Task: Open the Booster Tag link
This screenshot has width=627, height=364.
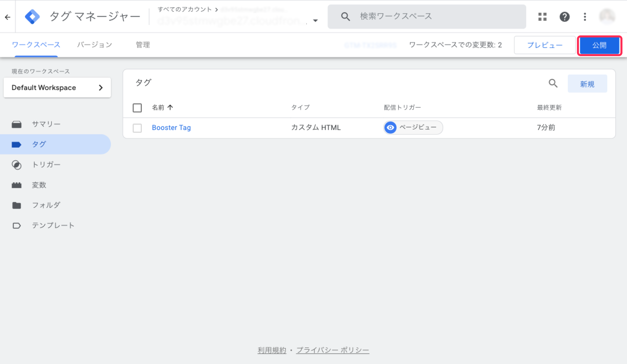Action: click(171, 128)
